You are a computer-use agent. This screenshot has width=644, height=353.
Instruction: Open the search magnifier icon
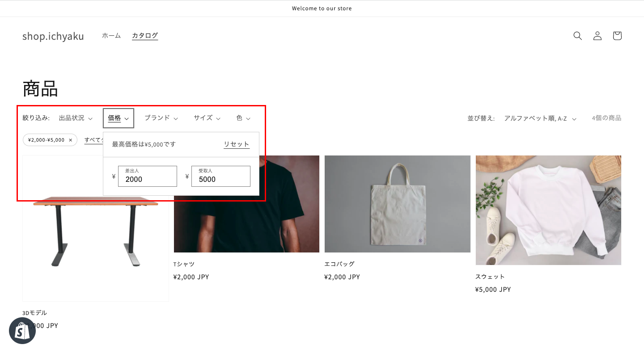[577, 36]
